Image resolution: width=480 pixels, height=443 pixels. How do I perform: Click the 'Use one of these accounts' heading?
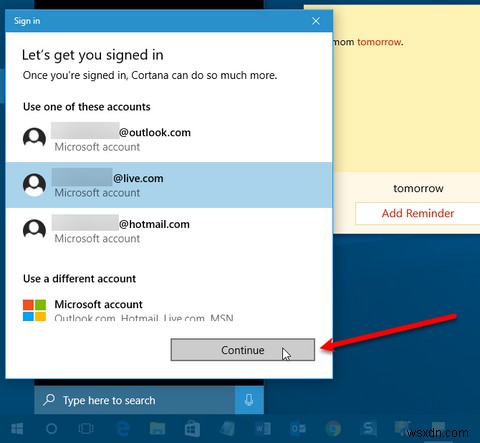point(87,107)
